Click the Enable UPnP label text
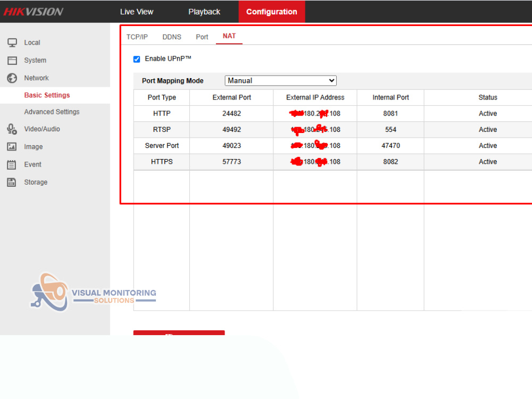 pyautogui.click(x=168, y=59)
